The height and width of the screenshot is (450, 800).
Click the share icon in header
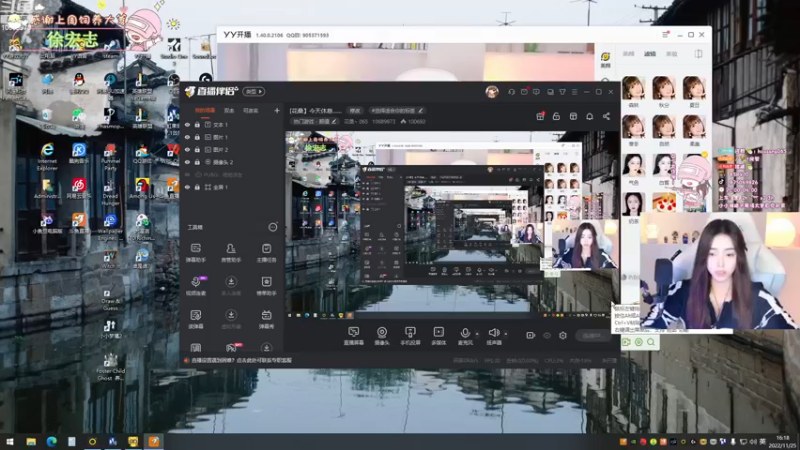click(606, 116)
